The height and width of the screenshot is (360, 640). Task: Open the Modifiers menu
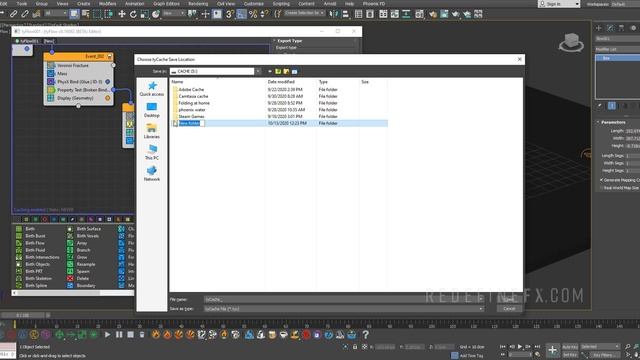(108, 4)
